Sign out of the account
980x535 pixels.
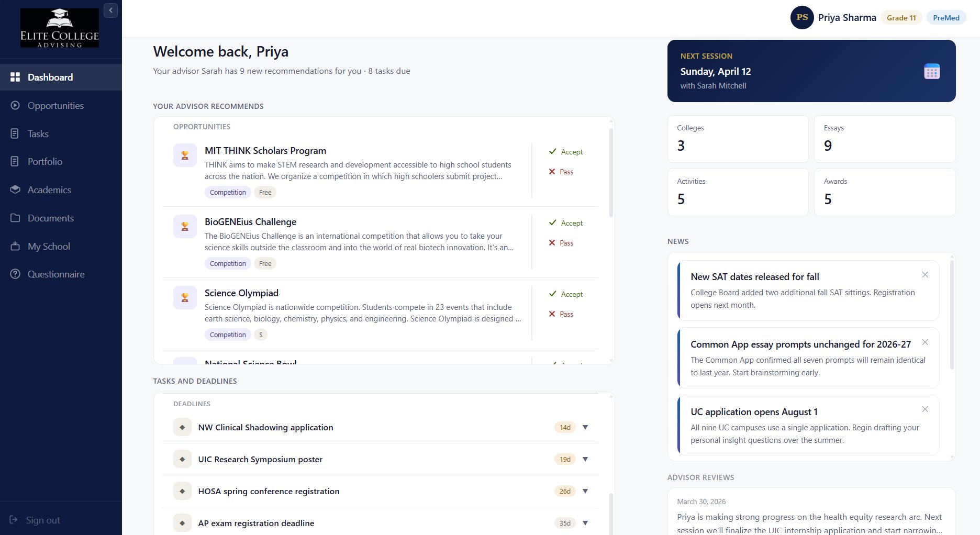point(43,520)
